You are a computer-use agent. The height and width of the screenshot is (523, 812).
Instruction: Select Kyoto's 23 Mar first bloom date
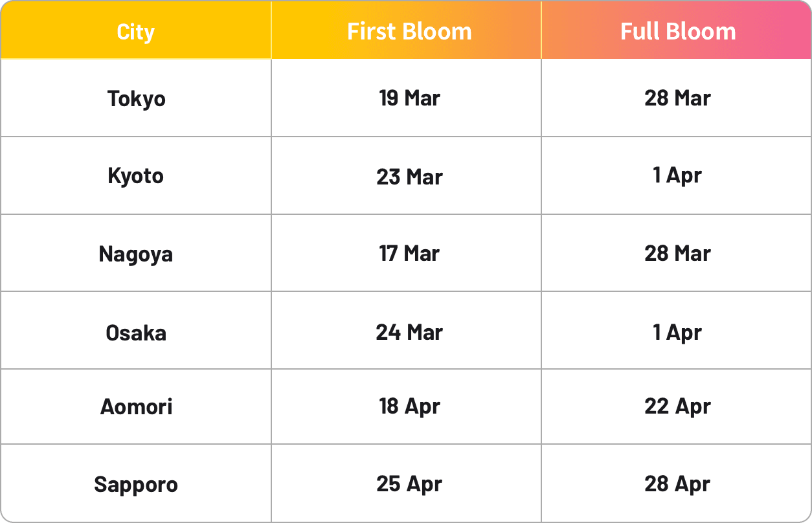click(409, 176)
